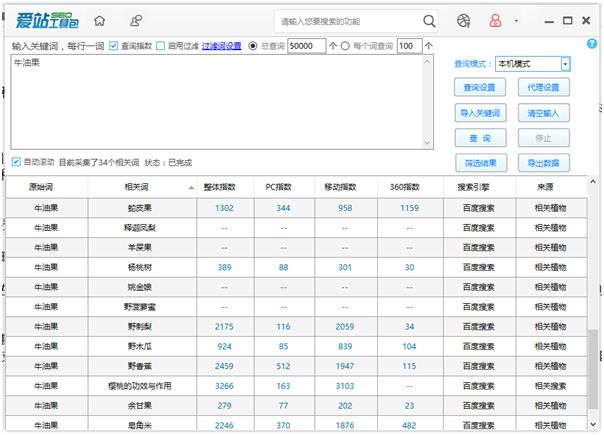
Task: Select the 野木瓜 related-word cell
Action: [142, 346]
